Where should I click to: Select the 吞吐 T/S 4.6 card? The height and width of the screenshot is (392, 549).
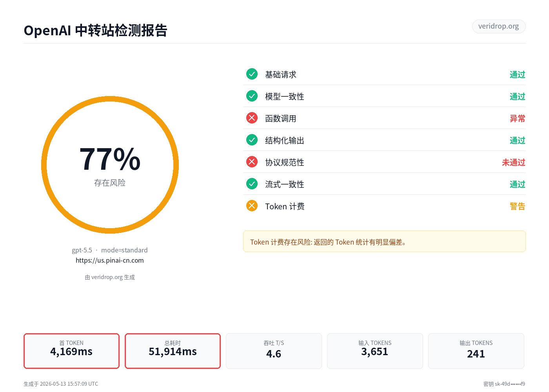pyautogui.click(x=274, y=351)
